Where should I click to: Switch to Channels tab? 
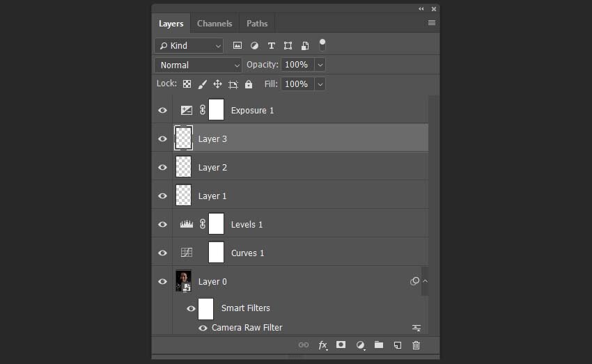coord(215,24)
